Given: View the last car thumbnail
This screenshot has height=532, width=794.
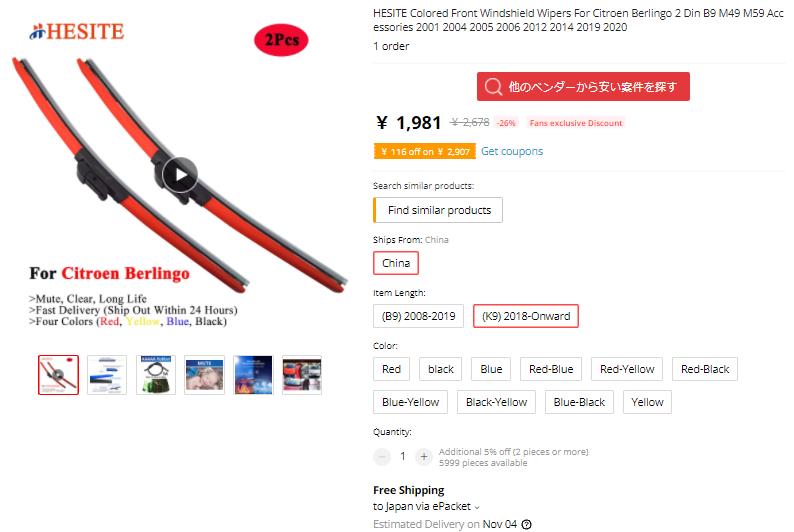Looking at the screenshot, I should tap(302, 375).
